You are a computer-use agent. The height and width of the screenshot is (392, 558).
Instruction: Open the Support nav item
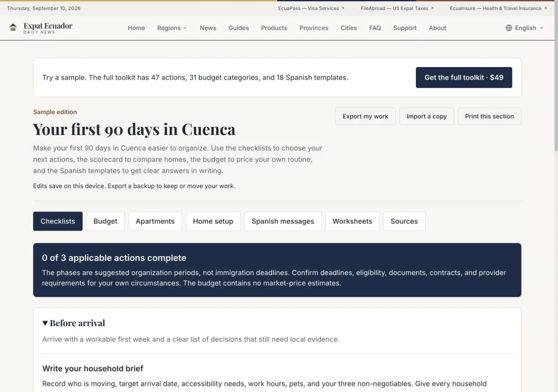point(405,28)
